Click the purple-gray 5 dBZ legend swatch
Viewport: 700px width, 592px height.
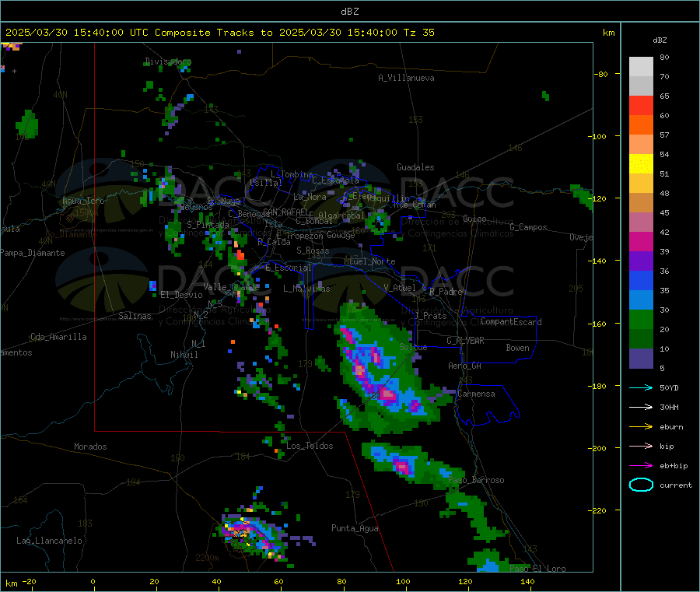click(x=641, y=359)
